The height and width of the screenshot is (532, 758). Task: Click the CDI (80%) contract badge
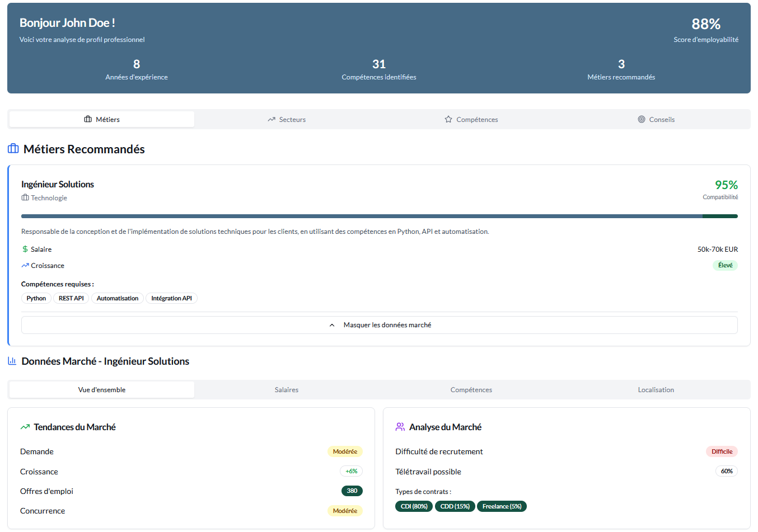(414, 506)
